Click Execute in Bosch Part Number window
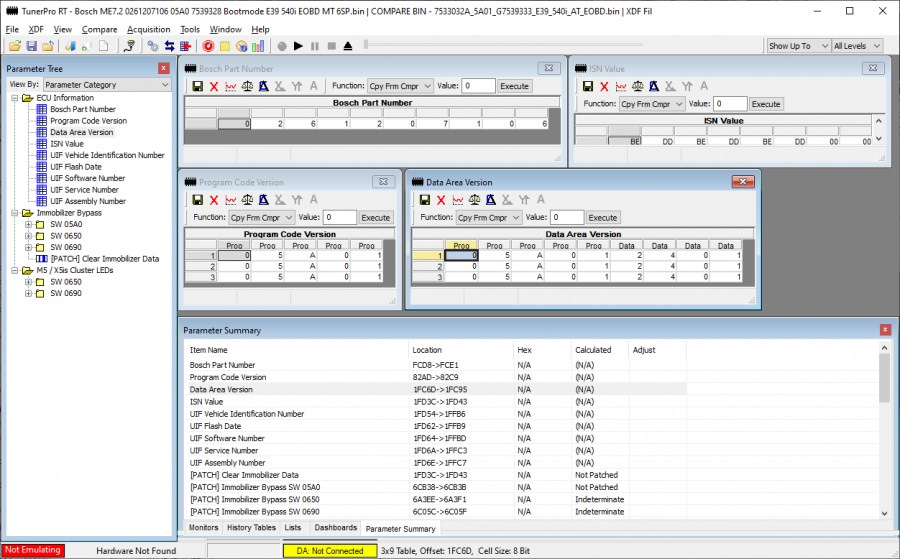The image size is (900, 559). pos(514,86)
